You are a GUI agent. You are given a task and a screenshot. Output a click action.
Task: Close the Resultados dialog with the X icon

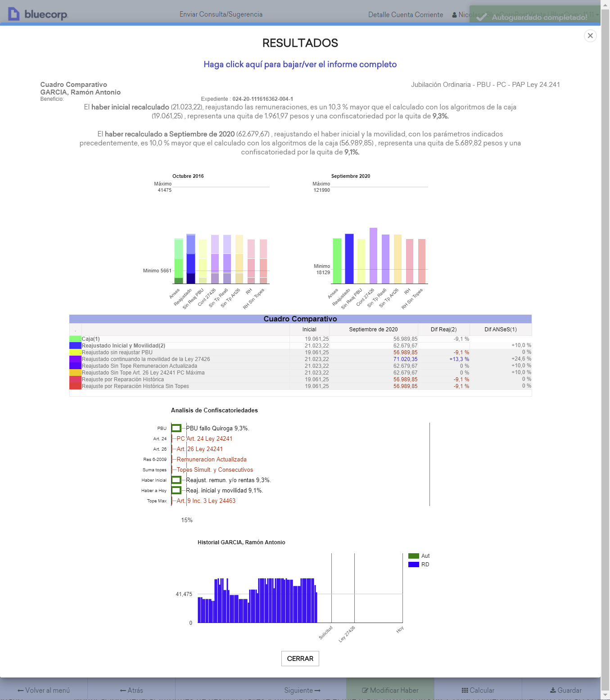coord(590,36)
